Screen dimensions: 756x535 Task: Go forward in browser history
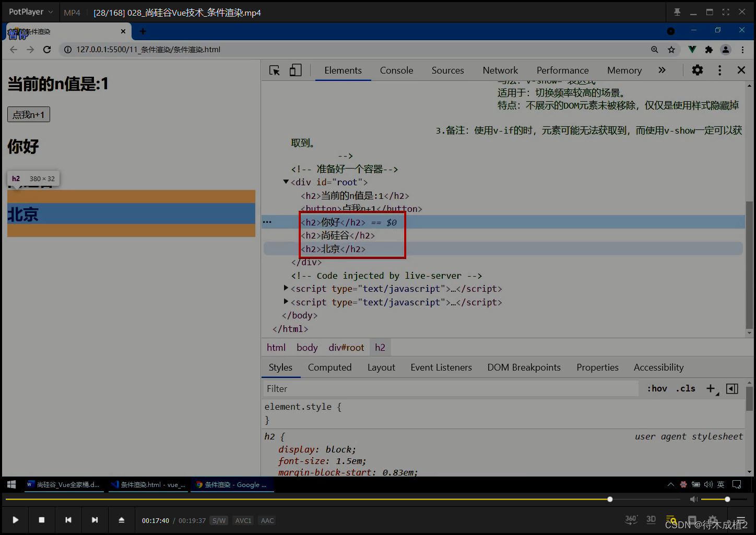point(30,50)
